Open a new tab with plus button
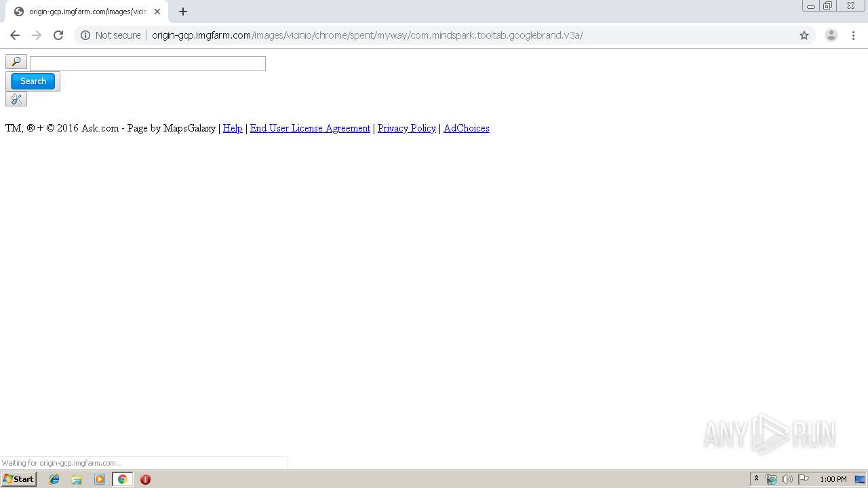The width and height of the screenshot is (868, 488). tap(183, 12)
